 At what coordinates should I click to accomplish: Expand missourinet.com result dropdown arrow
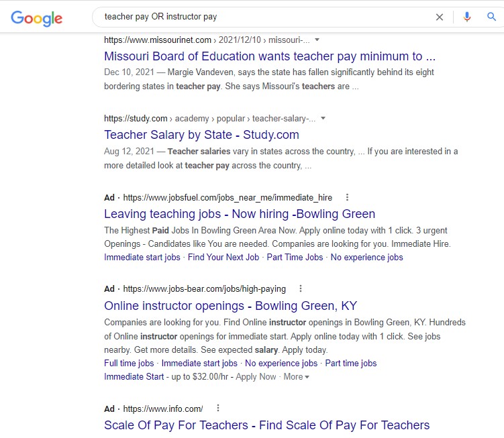(x=317, y=40)
